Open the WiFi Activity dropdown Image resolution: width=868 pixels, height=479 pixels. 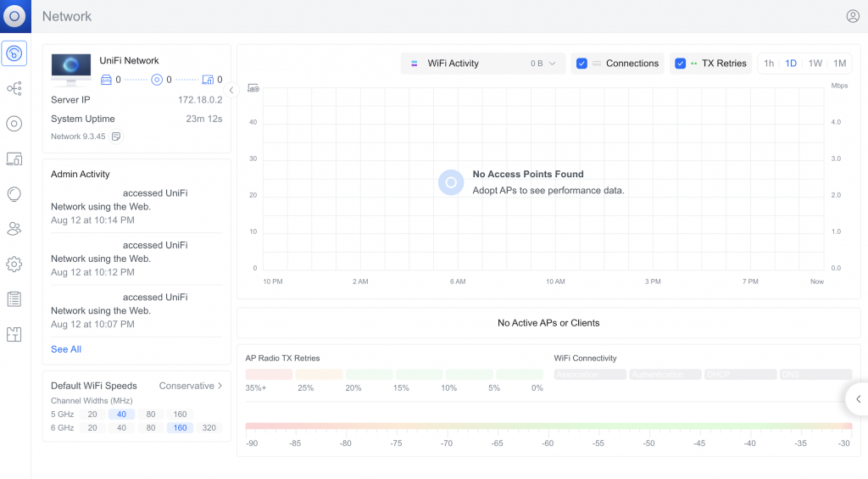click(482, 64)
